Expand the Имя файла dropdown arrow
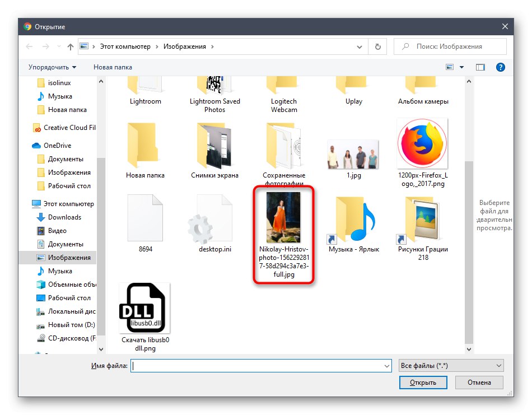532x415 pixels. tap(386, 366)
